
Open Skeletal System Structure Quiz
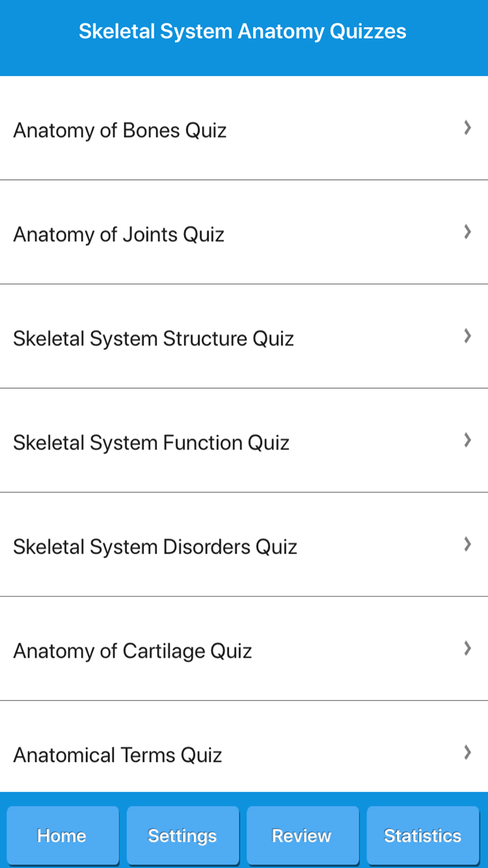pos(153,339)
